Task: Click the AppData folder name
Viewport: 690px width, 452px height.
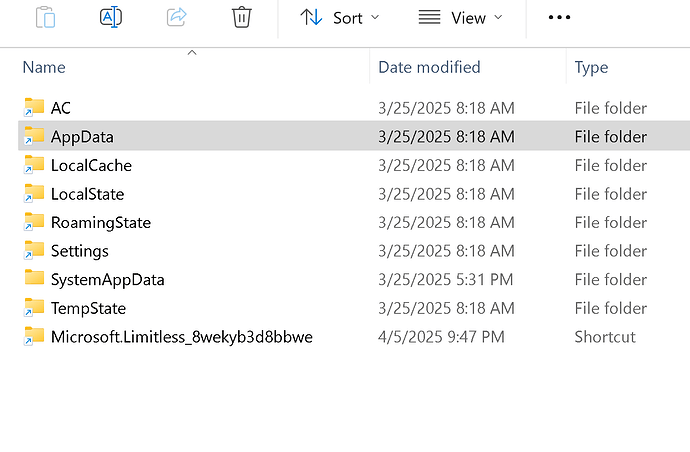Action: coord(82,137)
